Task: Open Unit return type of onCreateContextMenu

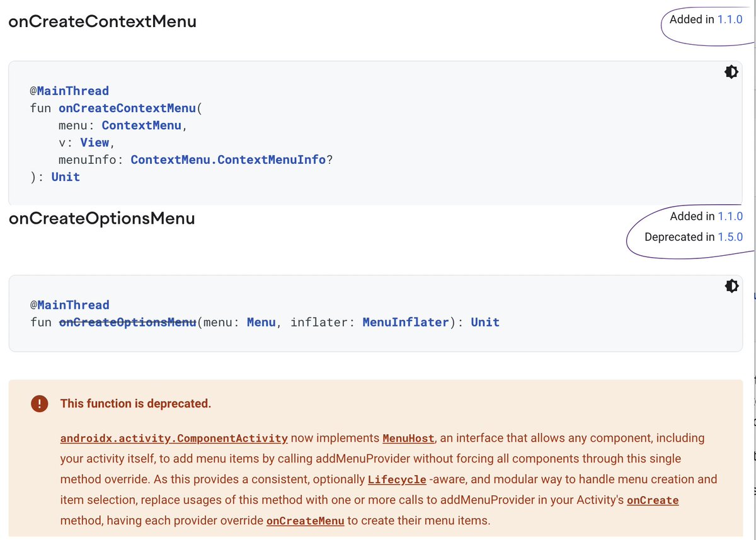Action: pyautogui.click(x=66, y=176)
